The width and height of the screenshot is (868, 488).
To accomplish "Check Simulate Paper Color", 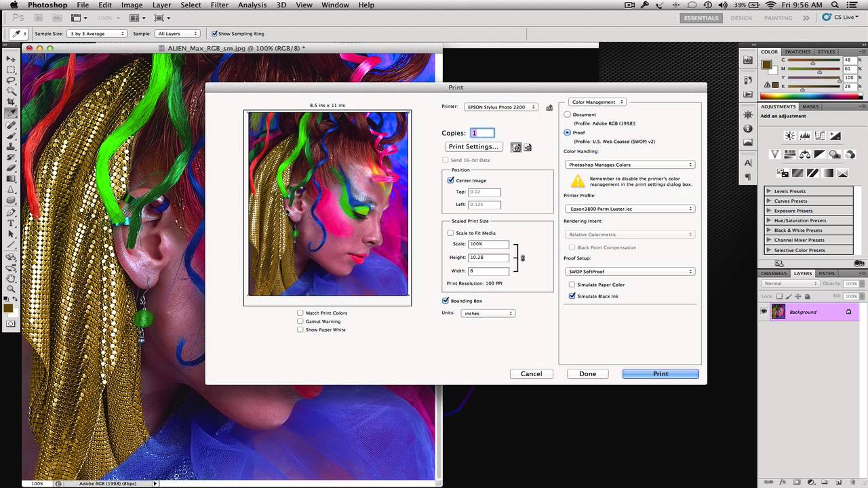I will pos(572,285).
